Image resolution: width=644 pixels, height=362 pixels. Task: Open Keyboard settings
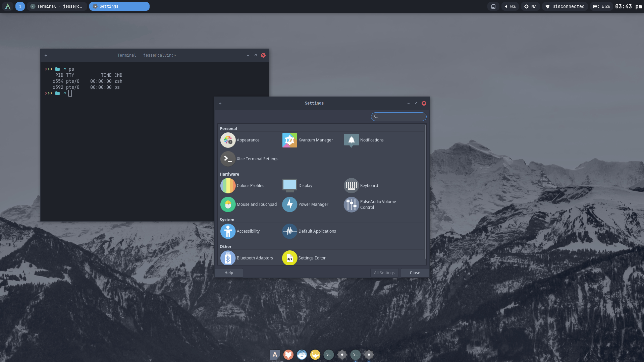pos(361,186)
